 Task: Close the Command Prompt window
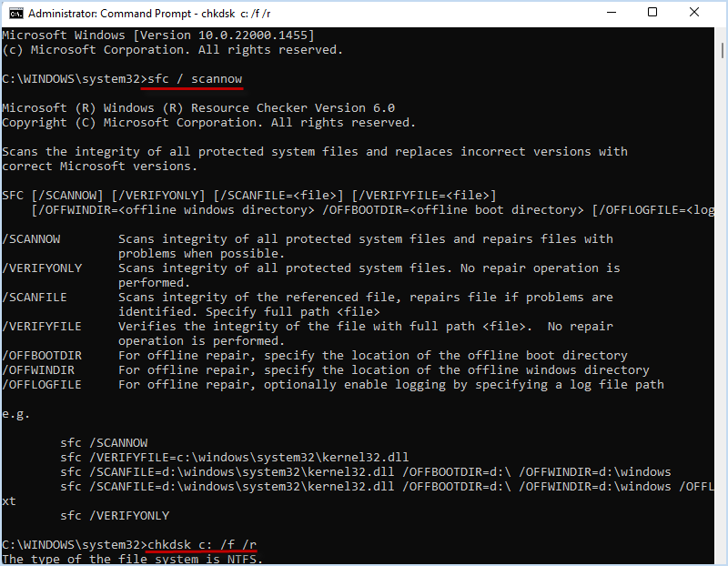pyautogui.click(x=694, y=13)
